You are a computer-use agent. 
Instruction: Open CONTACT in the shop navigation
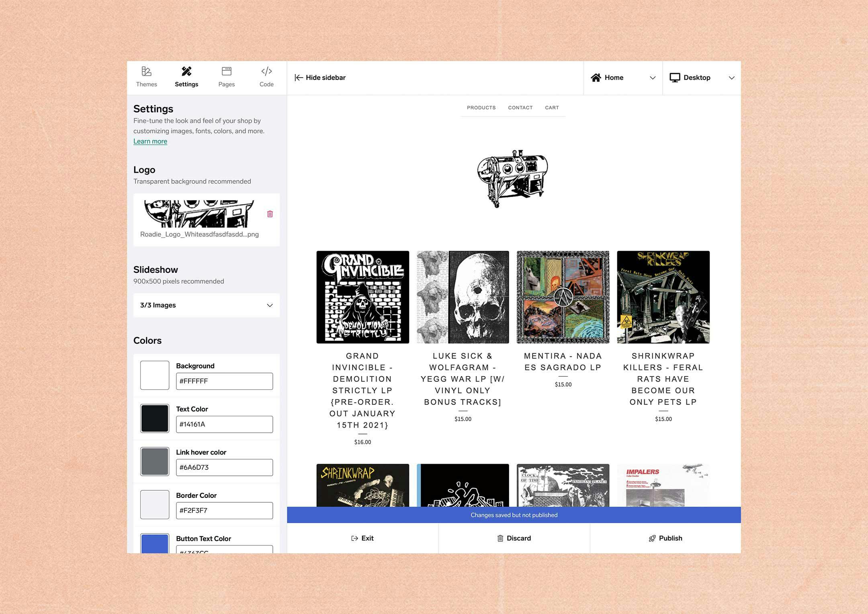[520, 108]
